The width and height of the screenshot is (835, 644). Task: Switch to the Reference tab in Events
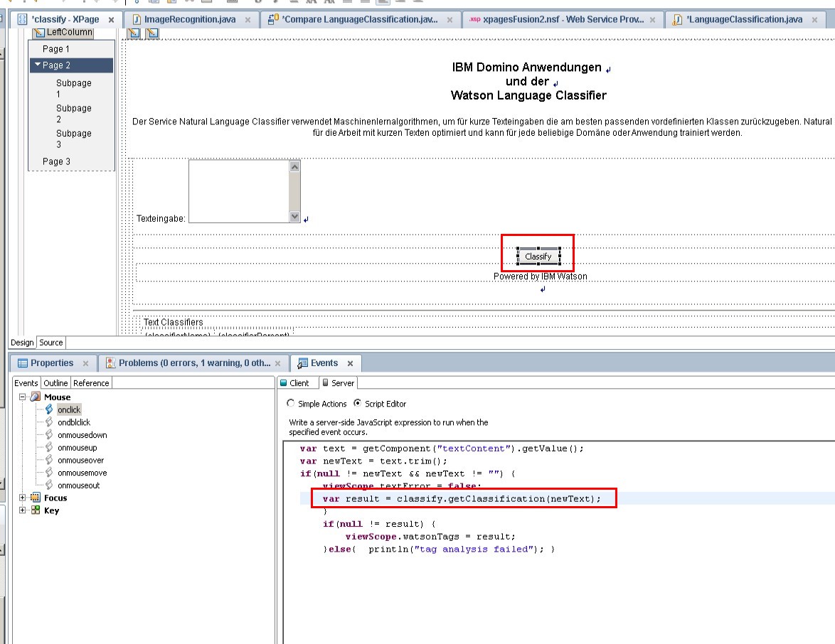pos(91,382)
